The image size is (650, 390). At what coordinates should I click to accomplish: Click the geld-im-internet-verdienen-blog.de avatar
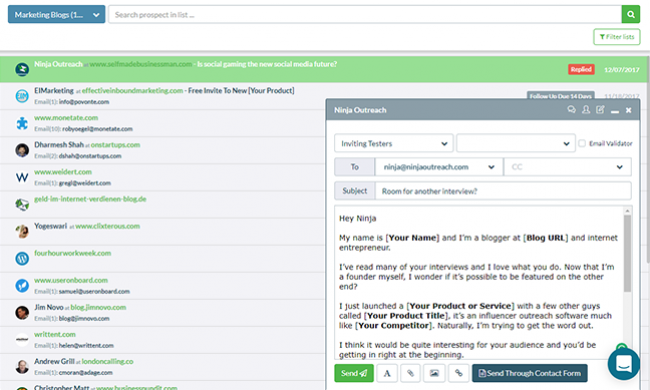(x=22, y=204)
